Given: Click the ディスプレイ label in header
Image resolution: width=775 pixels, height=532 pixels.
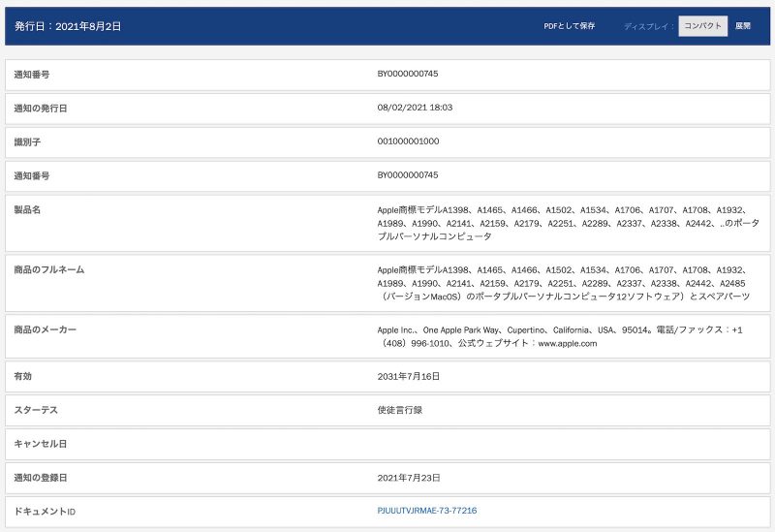Looking at the screenshot, I should (x=648, y=26).
